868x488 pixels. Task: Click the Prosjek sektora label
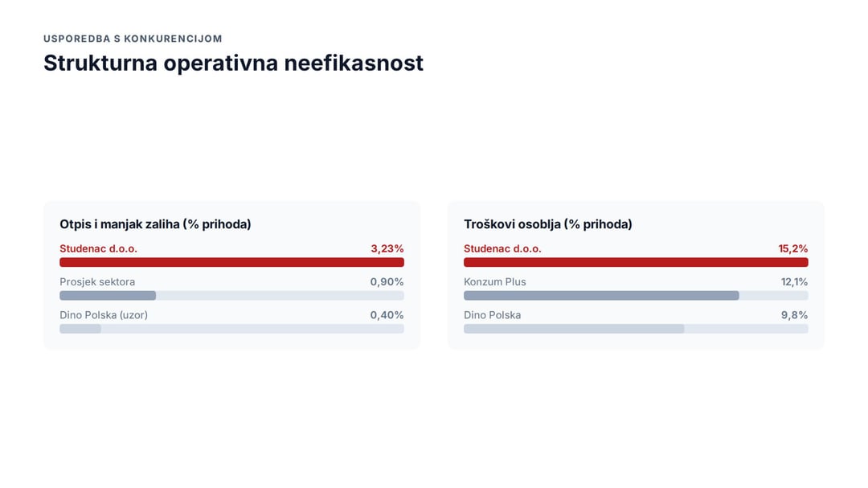point(97,282)
